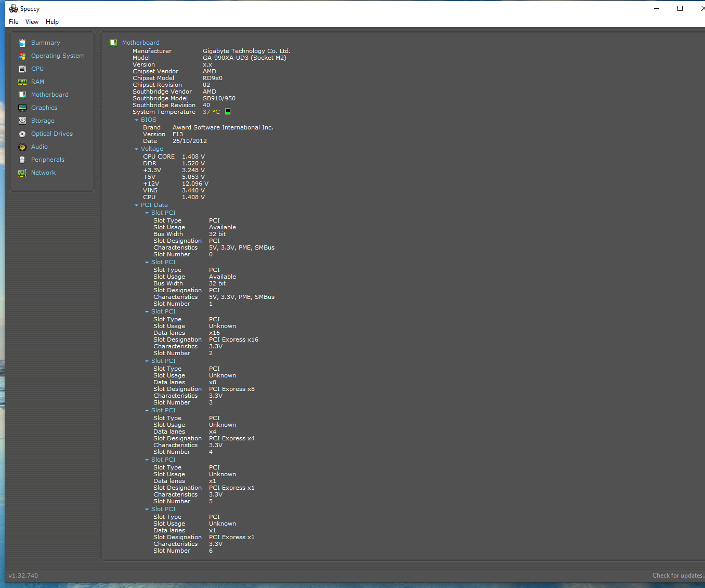Screen dimensions: 705x588
Task: Open the View menu
Action: [x=32, y=22]
